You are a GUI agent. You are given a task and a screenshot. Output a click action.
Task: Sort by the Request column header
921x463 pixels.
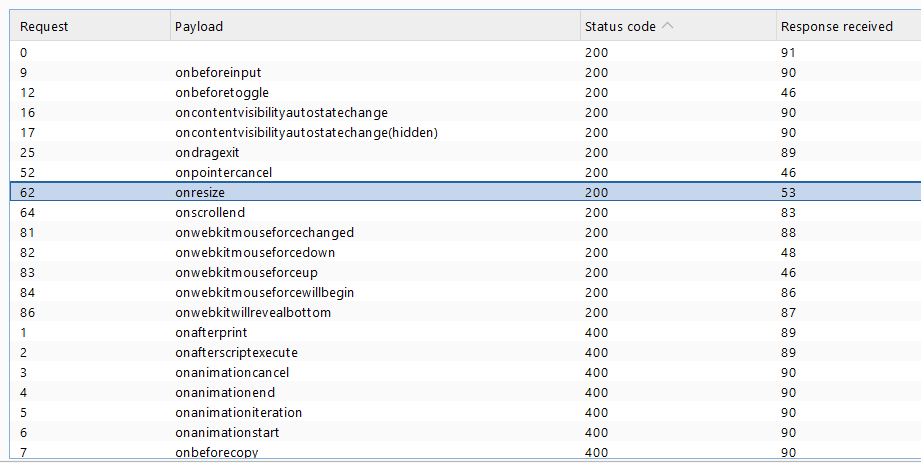[90, 26]
